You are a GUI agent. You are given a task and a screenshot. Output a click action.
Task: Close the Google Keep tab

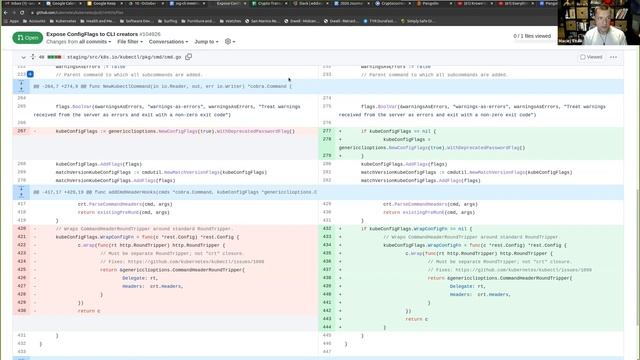[122, 3]
